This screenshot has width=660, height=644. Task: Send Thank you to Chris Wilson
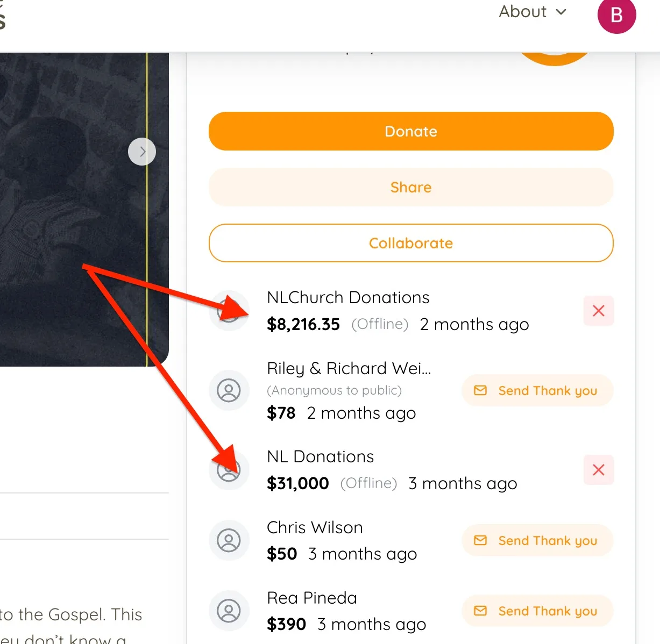coord(537,540)
